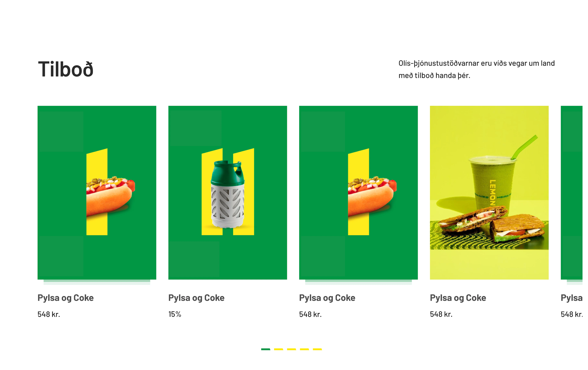Click the Tilboð heading
Screen dimensions: 588x370
coord(66,69)
